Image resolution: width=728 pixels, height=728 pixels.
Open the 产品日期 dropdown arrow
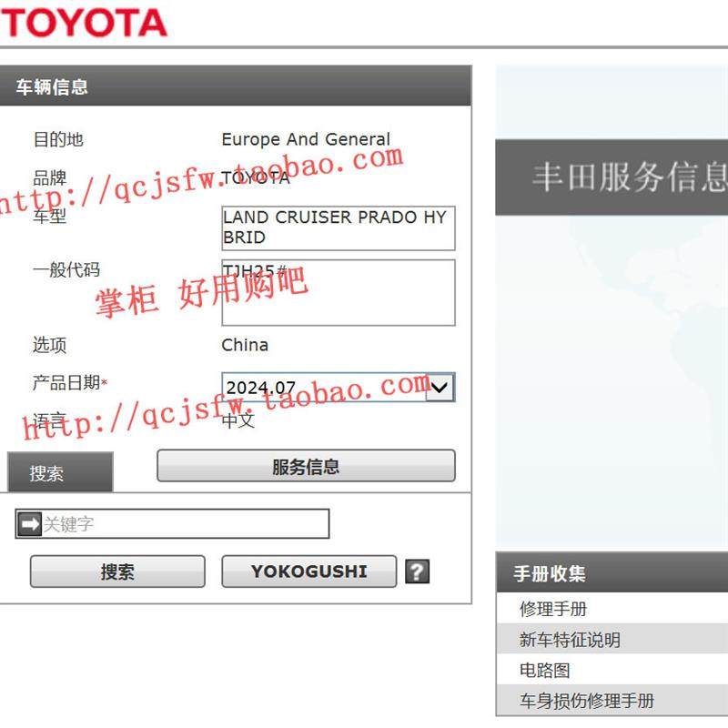point(440,387)
